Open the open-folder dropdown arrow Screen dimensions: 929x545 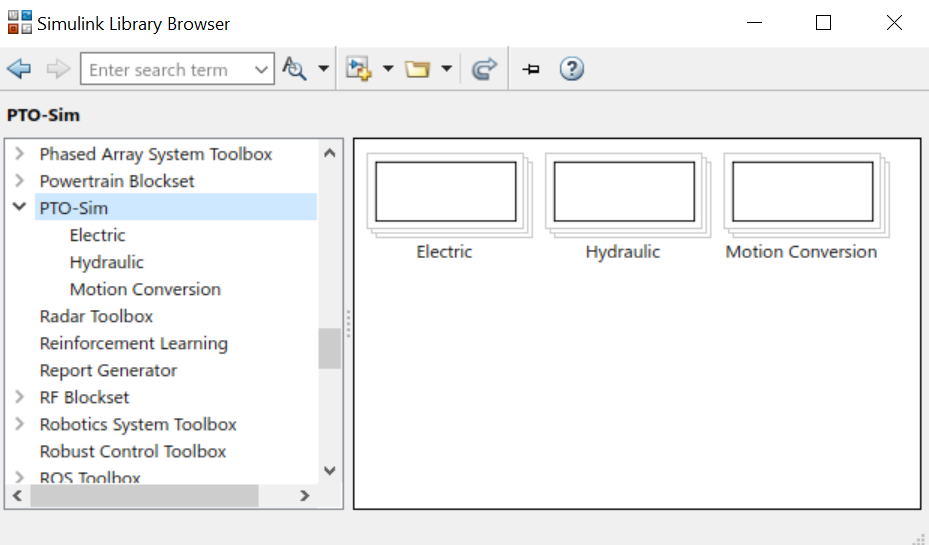pos(447,69)
